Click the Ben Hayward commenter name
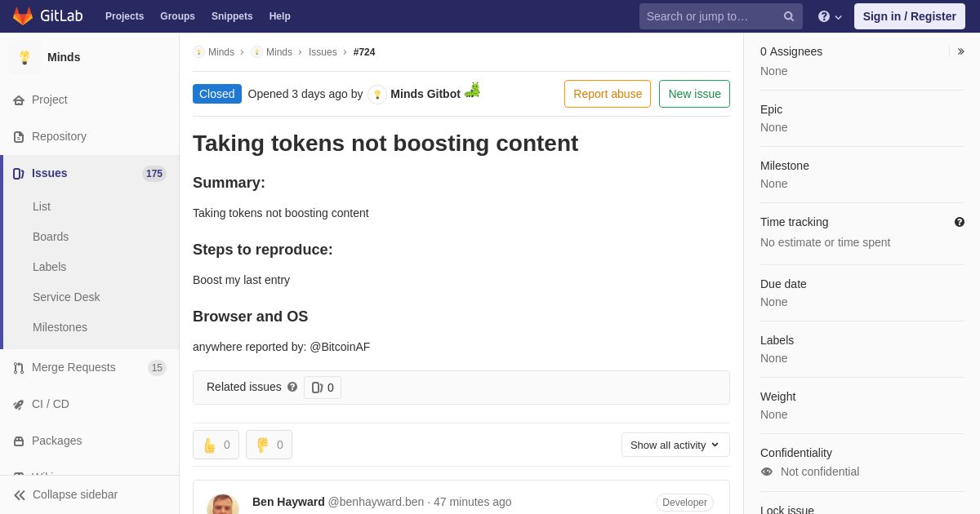 (x=288, y=502)
